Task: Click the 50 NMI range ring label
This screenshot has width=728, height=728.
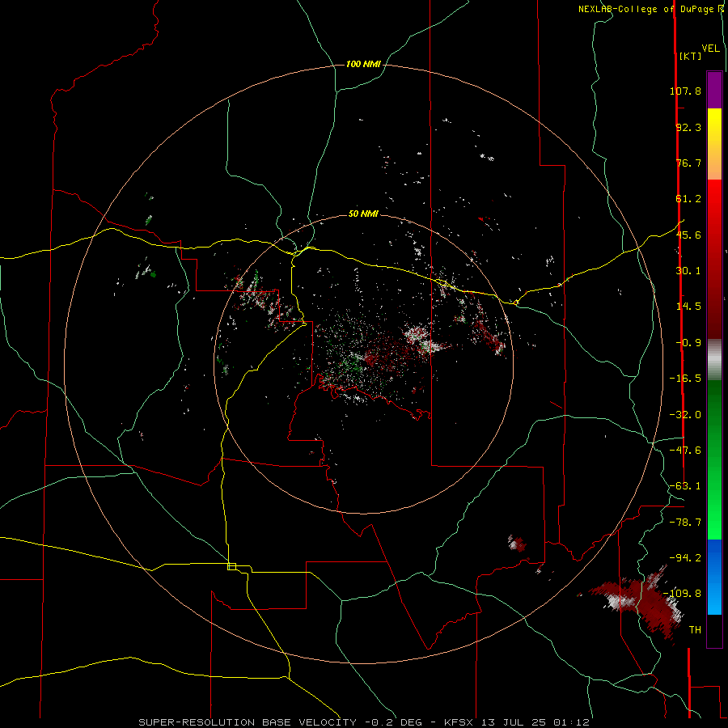Action: pos(363,214)
